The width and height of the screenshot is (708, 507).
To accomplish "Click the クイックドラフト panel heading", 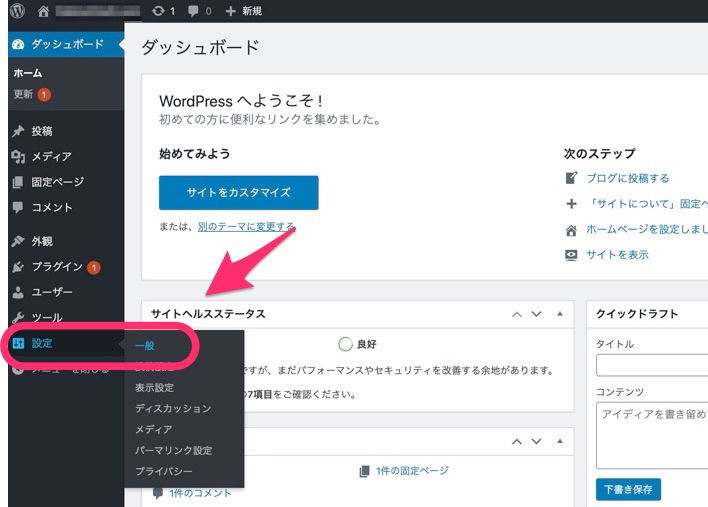I will (637, 314).
